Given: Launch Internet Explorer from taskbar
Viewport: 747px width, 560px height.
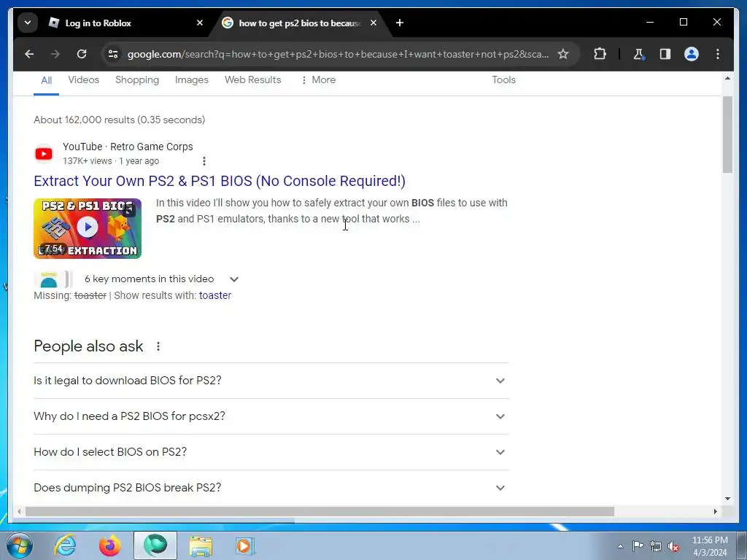Looking at the screenshot, I should (x=65, y=545).
